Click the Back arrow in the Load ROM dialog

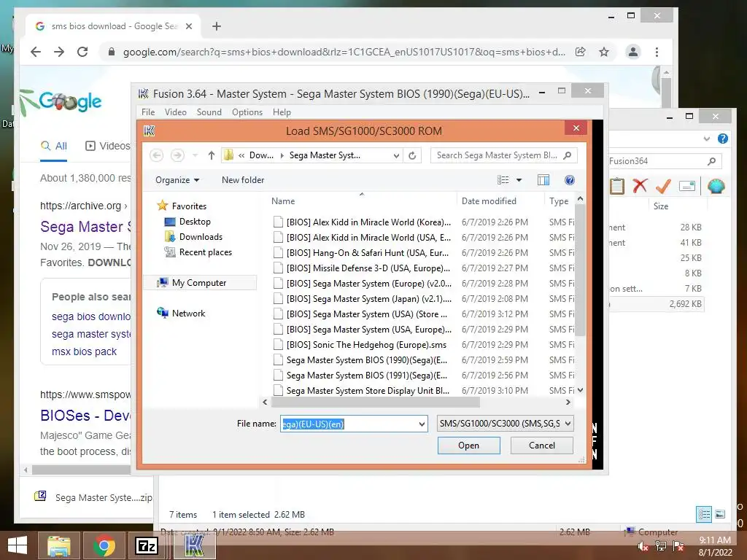pyautogui.click(x=156, y=155)
